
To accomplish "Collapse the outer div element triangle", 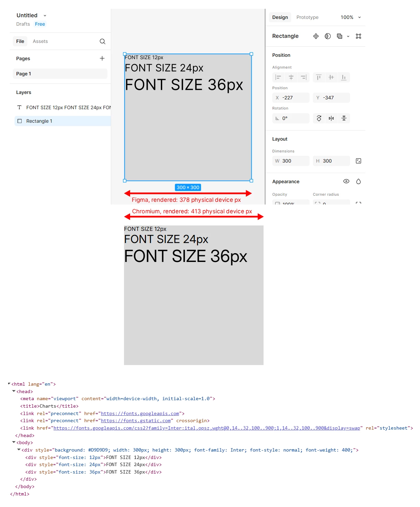I will click(19, 450).
